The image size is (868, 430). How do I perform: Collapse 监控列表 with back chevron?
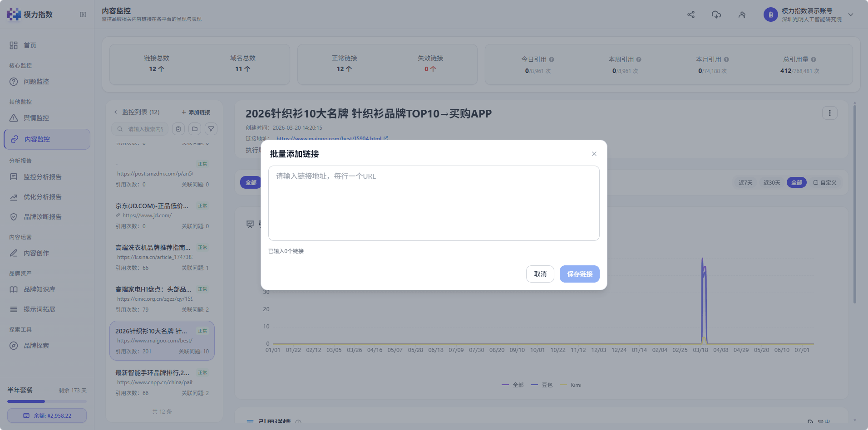coord(116,112)
